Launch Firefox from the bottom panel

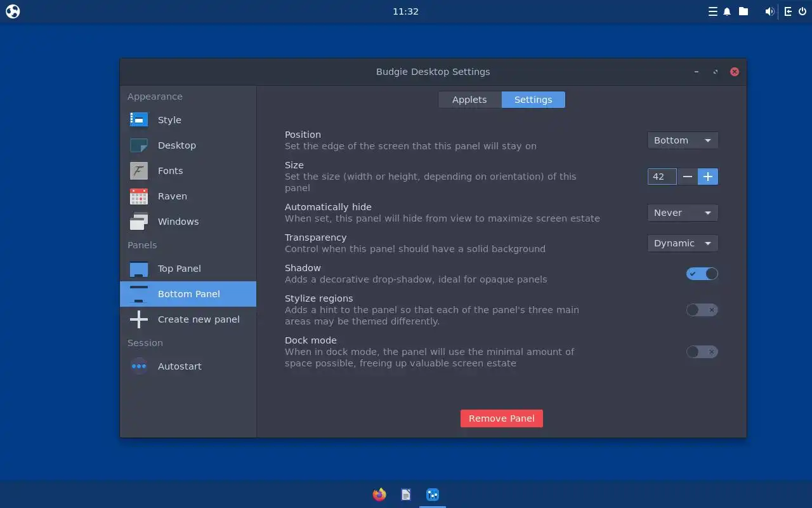(379, 495)
